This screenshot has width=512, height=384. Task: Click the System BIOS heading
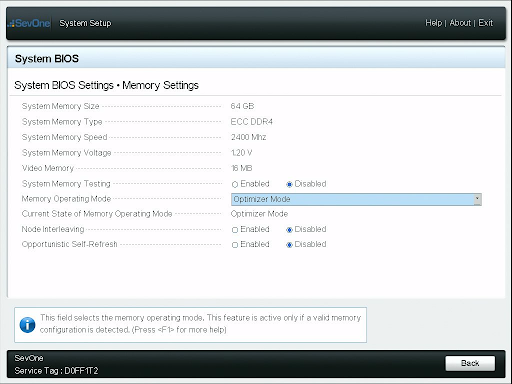tap(47, 59)
